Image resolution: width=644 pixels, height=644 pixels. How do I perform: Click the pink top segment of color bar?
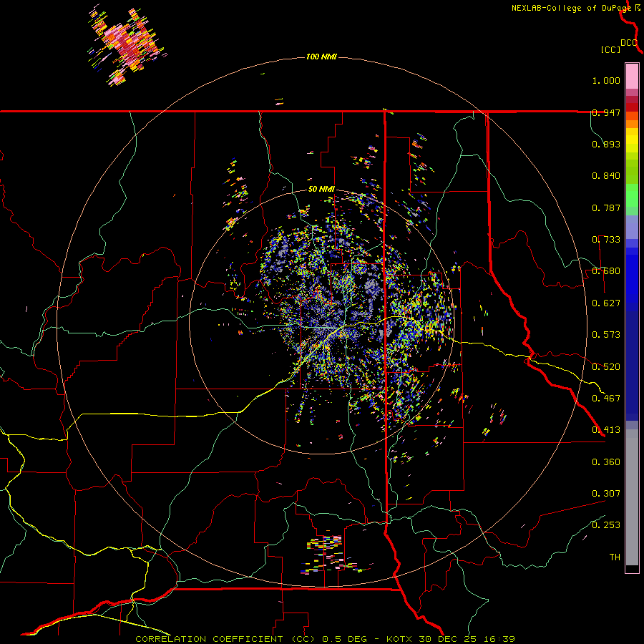pyautogui.click(x=632, y=77)
